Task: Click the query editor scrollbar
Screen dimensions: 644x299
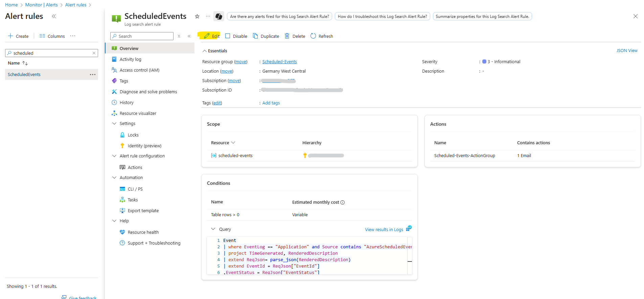Action: coord(410,256)
